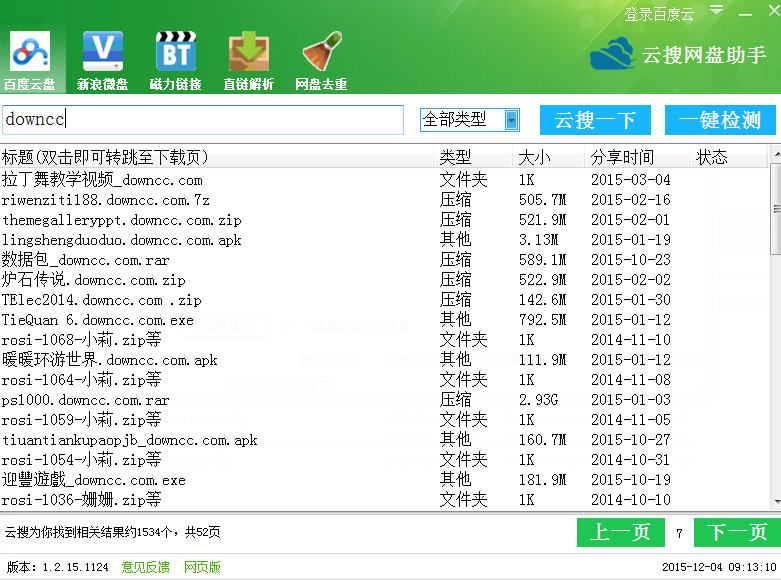Click share date 2015-10-23

631,260
